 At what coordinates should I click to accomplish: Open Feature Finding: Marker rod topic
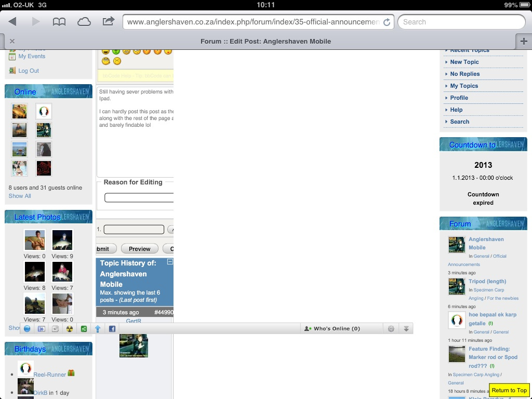(493, 357)
